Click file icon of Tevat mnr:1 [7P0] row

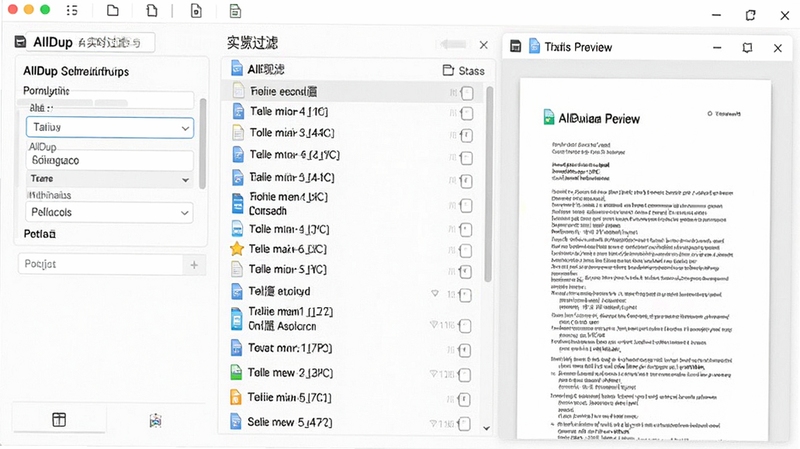click(x=236, y=348)
